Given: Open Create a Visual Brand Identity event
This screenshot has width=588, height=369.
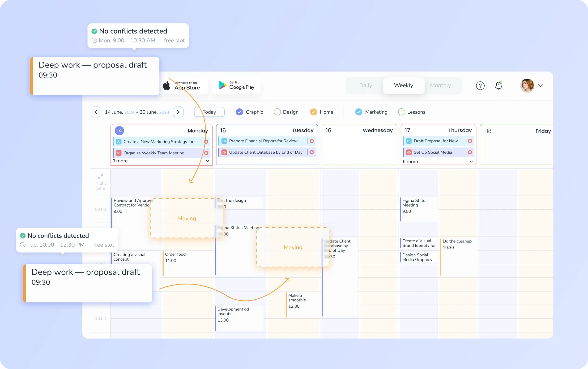Looking at the screenshot, I should coord(419,243).
